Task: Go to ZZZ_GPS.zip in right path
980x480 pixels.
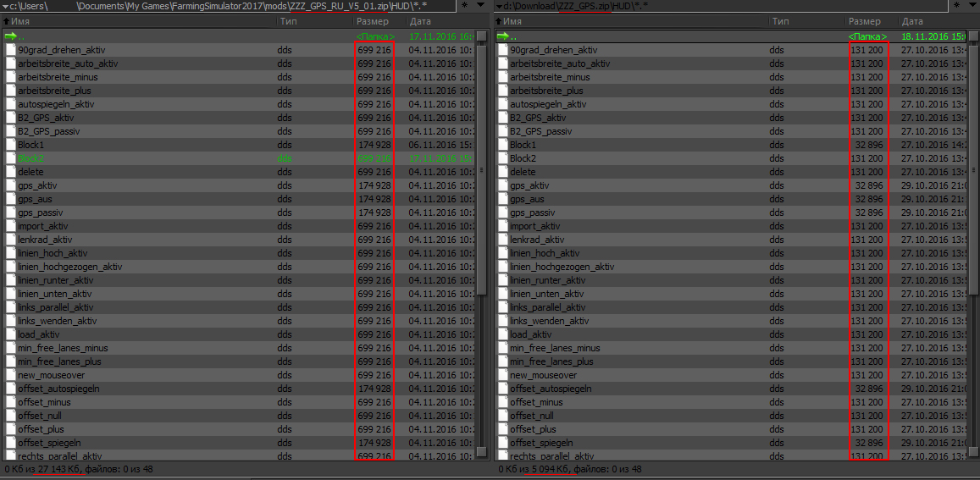Action: [x=584, y=6]
